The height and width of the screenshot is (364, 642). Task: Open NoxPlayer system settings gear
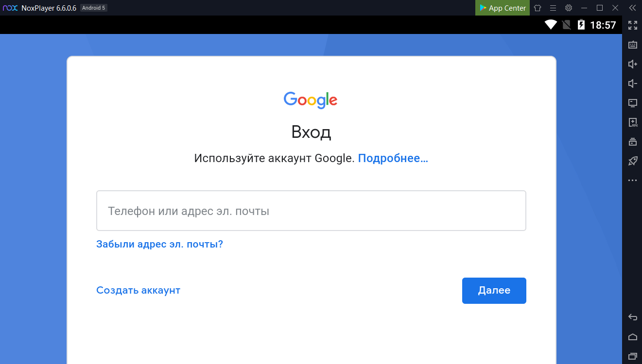[x=569, y=8]
